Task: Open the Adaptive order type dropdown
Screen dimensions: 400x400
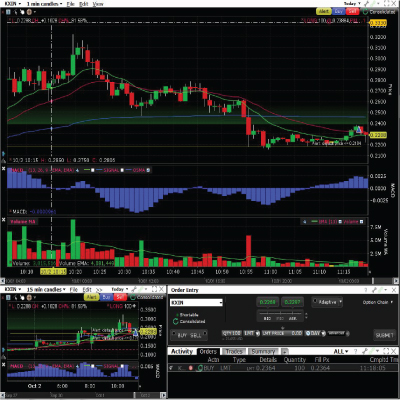Action: tap(327, 302)
